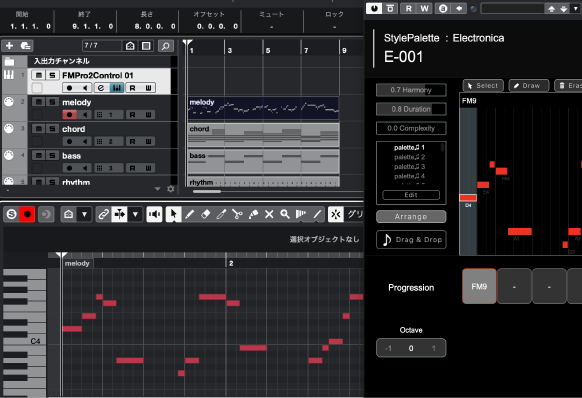The image size is (582, 398).
Task: Solo the chord track
Action: pos(52,128)
